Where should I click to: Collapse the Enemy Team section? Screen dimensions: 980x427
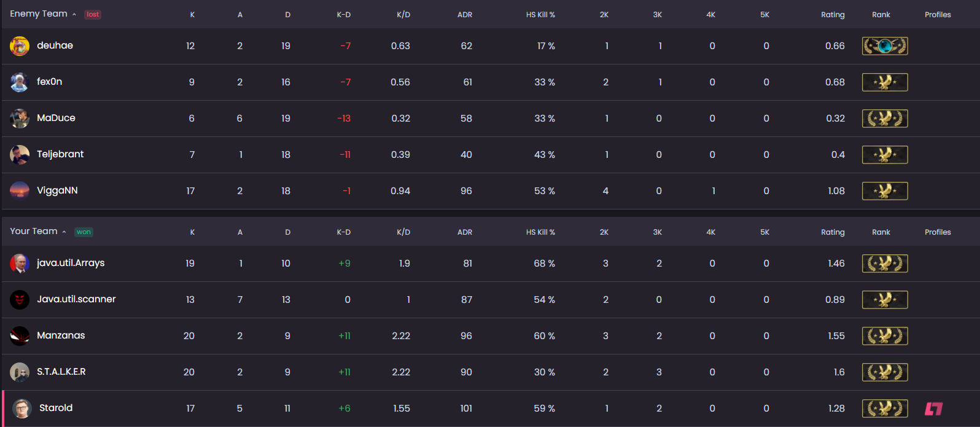74,15
